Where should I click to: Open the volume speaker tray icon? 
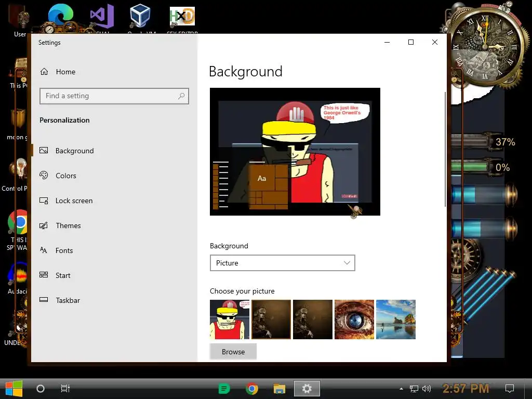(427, 389)
